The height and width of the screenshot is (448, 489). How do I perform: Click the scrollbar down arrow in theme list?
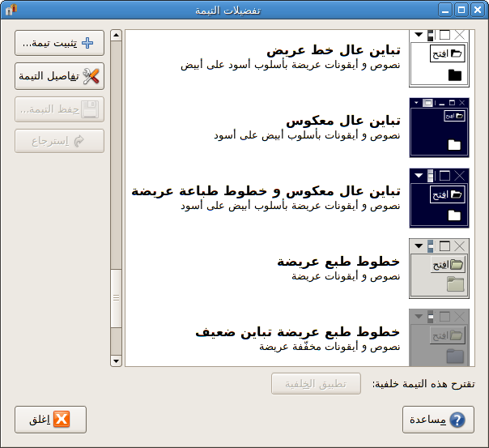[x=116, y=361]
